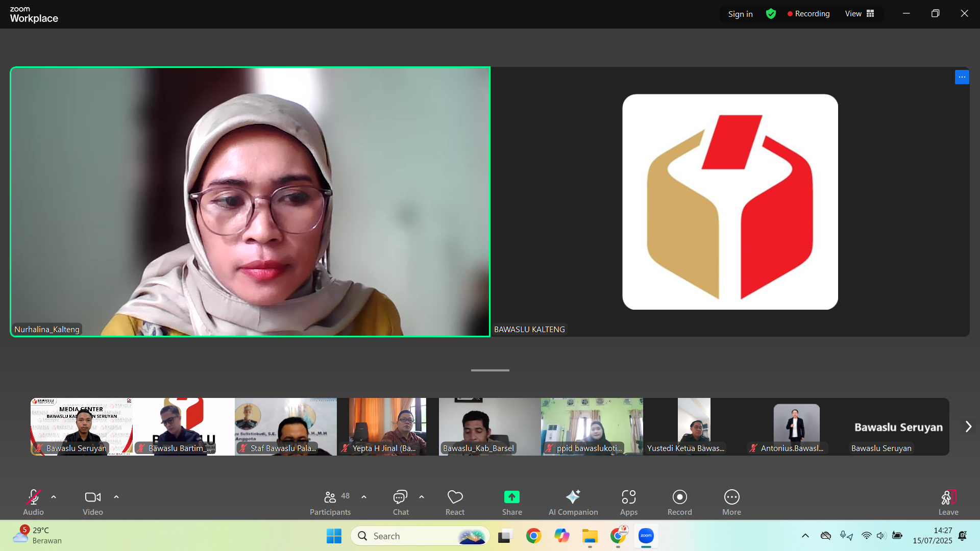Start video with the Video button
Viewport: 980px width, 551px height.
pyautogui.click(x=93, y=503)
